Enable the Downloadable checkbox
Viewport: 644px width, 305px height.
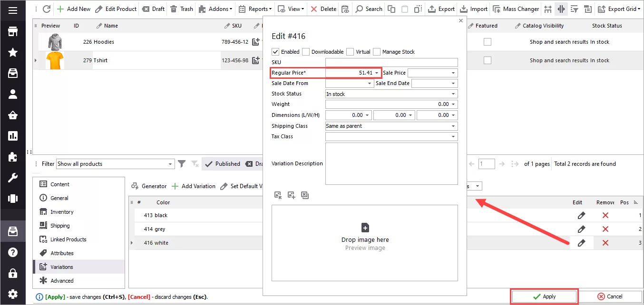click(x=305, y=51)
